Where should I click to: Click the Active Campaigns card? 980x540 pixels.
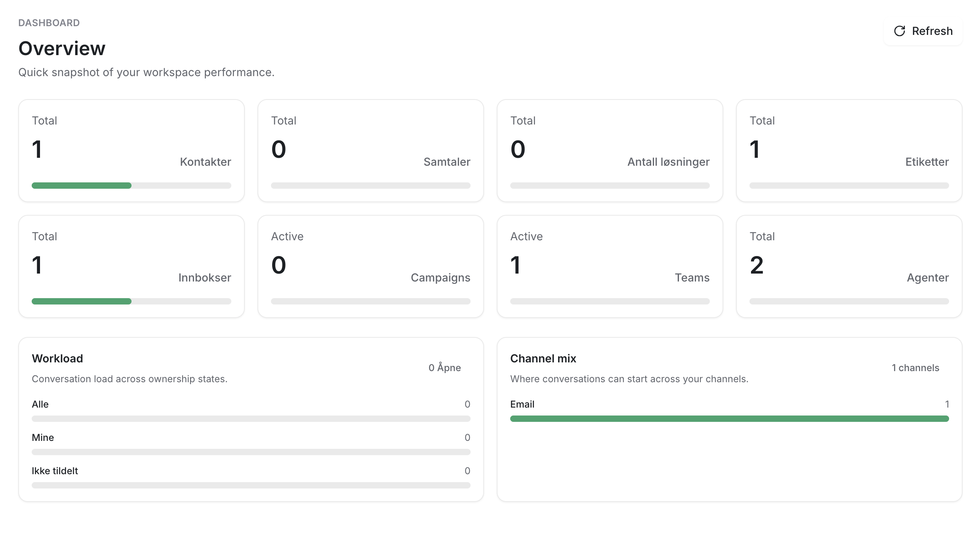[370, 266]
